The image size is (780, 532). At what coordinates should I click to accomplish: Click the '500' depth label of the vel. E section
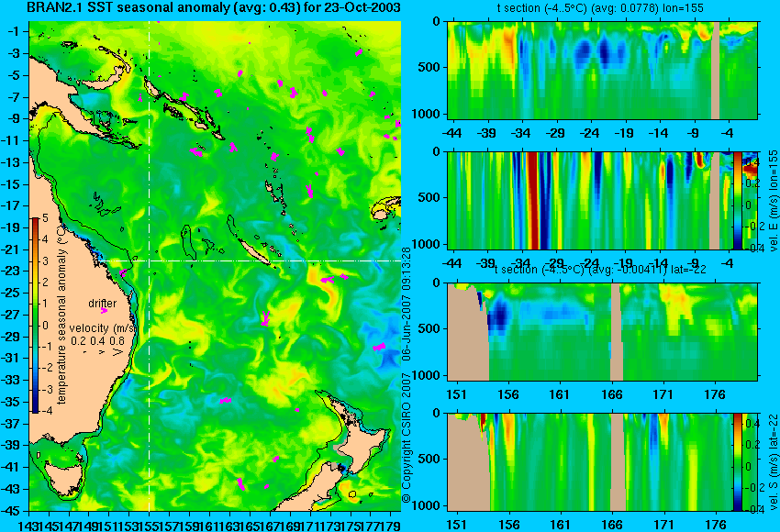(x=429, y=197)
